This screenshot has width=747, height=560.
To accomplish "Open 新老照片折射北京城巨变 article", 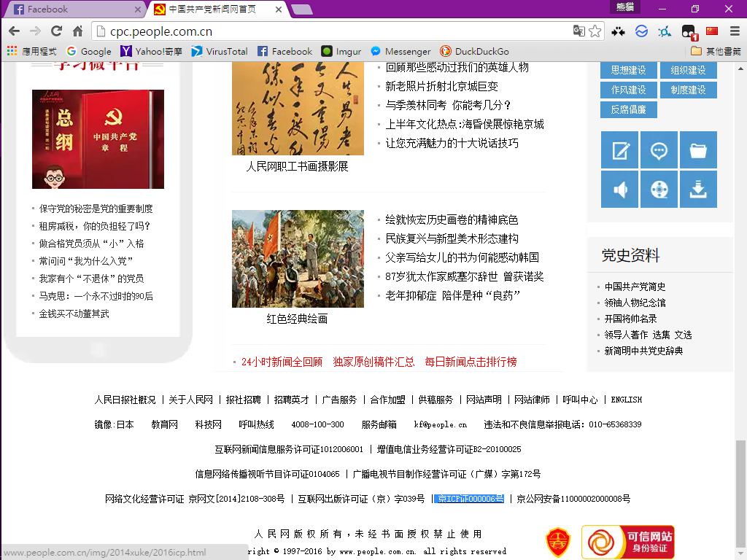I will click(x=441, y=86).
